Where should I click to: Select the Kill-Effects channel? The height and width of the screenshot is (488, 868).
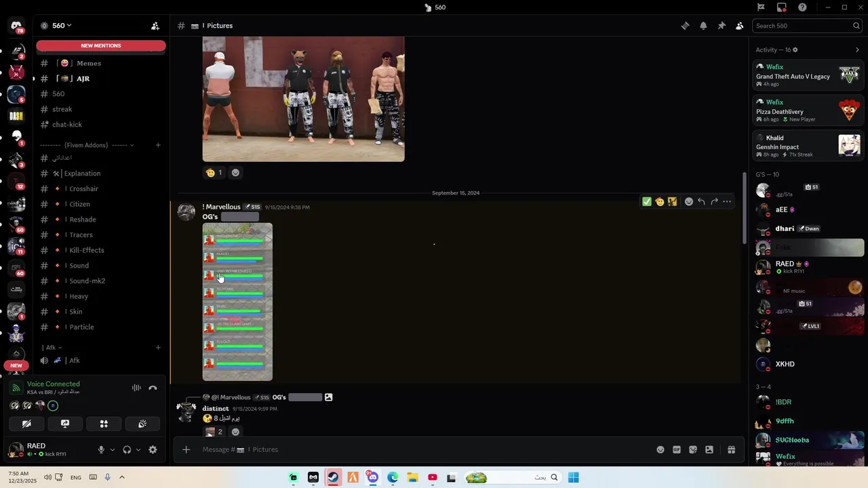pos(100,250)
